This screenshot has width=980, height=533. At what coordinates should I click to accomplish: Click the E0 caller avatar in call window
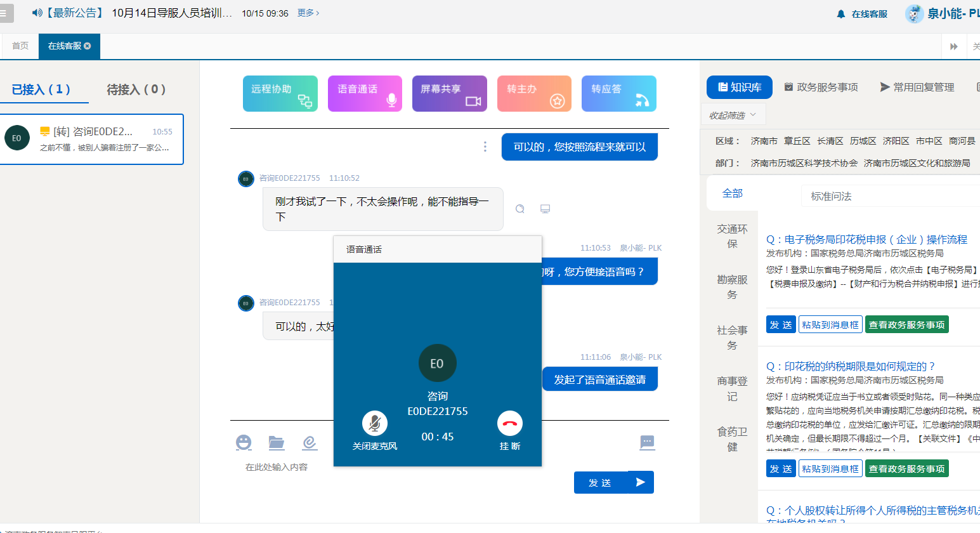click(x=438, y=363)
